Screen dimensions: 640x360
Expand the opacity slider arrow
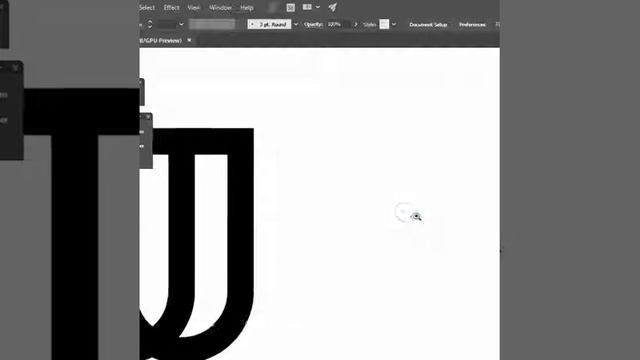pos(356,24)
